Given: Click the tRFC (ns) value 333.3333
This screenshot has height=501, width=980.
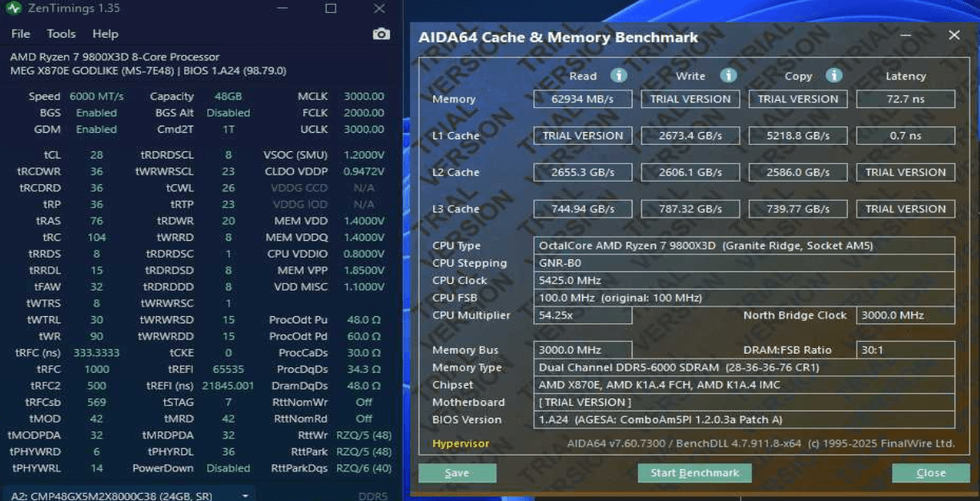Looking at the screenshot, I should [x=96, y=353].
